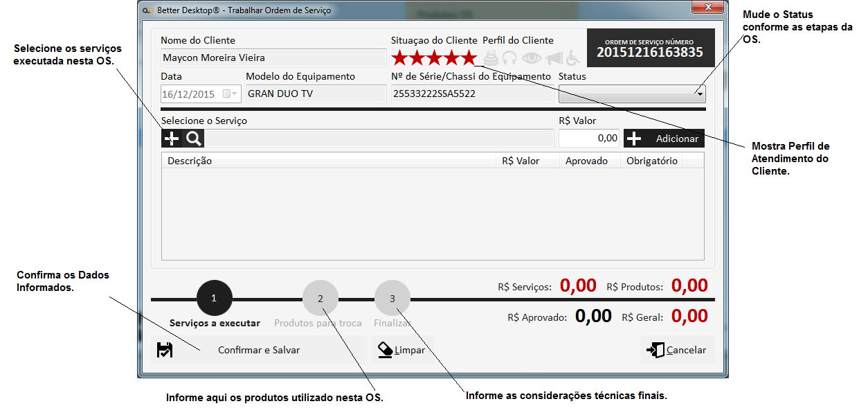Open the Status dropdown list
The image size is (868, 415).
tap(699, 94)
